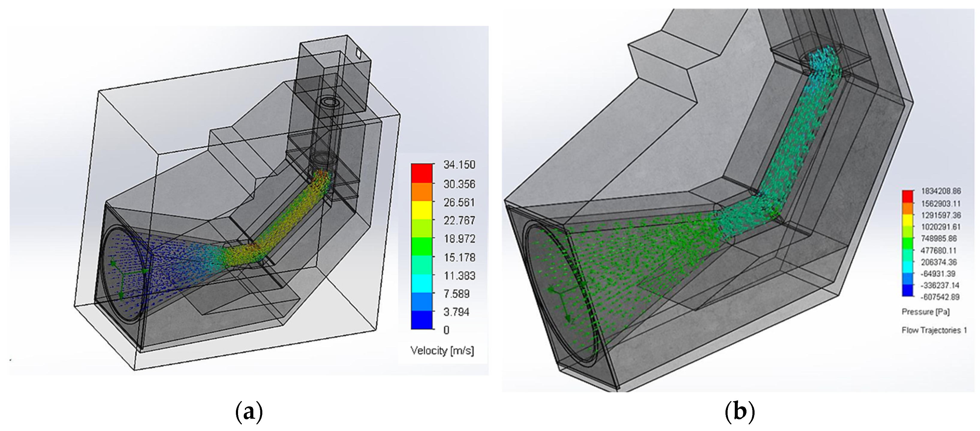This screenshot has width=980, height=431.
Task: Click the dark blue velocity legend swatch
Action: (421, 320)
